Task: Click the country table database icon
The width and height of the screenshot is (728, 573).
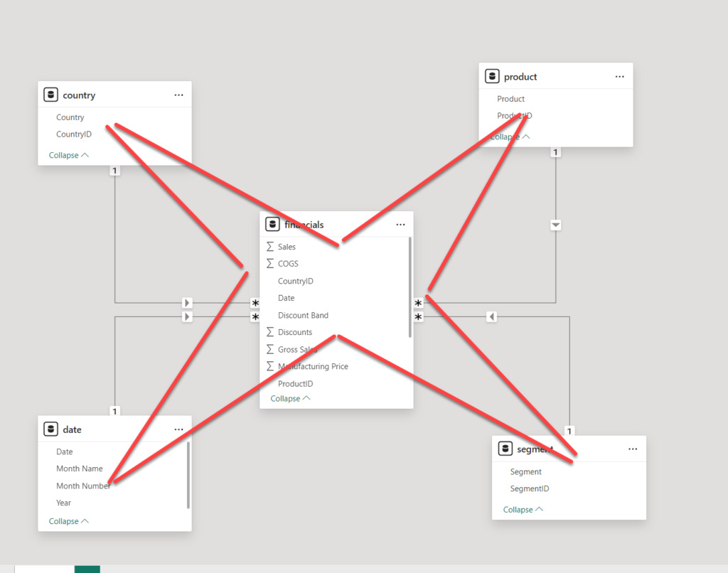Action: [50, 95]
